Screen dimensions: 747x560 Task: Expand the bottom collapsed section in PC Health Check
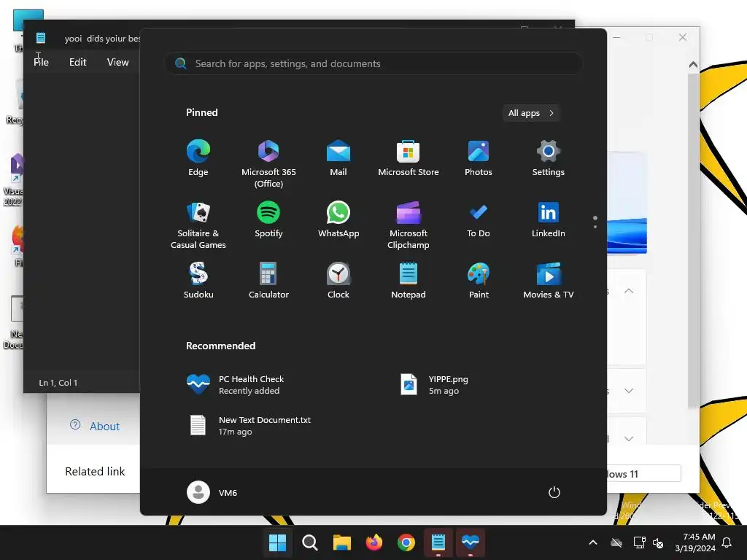click(629, 438)
